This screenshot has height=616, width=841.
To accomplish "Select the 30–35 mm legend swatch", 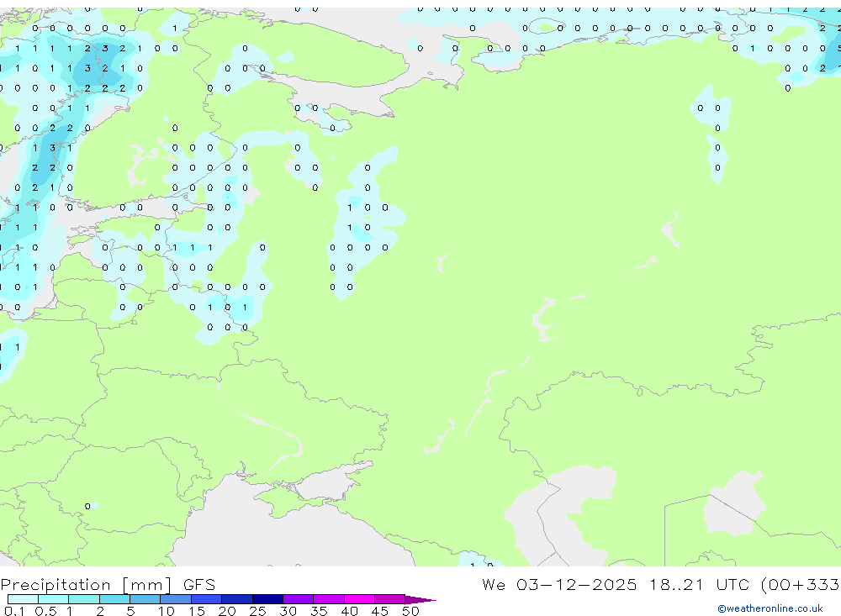I will tap(299, 599).
